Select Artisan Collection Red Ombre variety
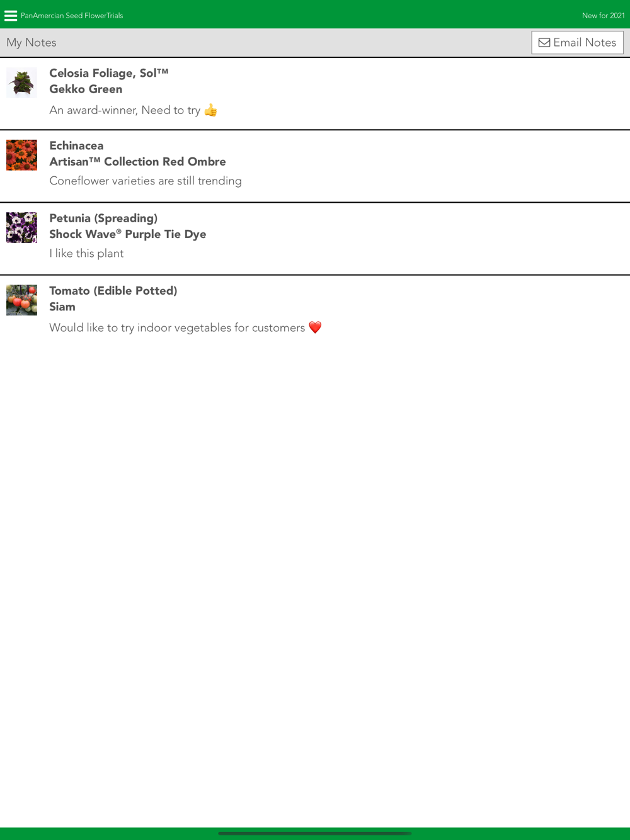The width and height of the screenshot is (630, 840). [137, 162]
